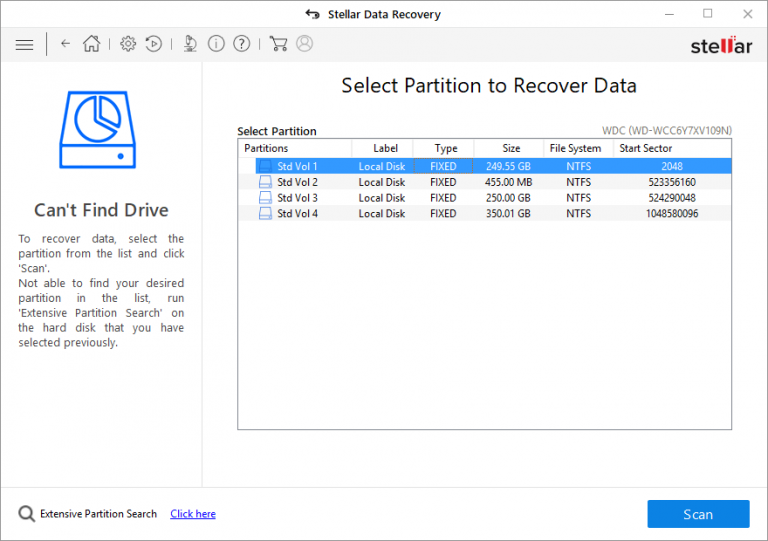Viewport: 768px width, 541px height.
Task: Click the large drive pie-chart illustration
Action: [97, 130]
